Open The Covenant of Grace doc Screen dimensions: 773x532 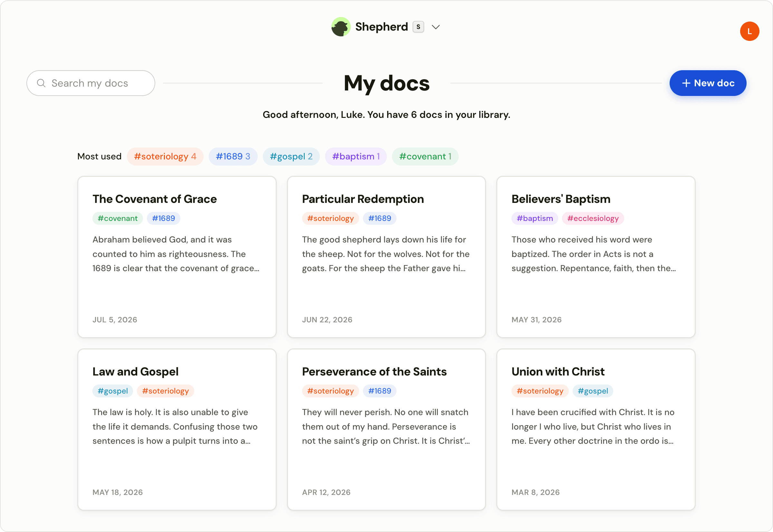177,257
